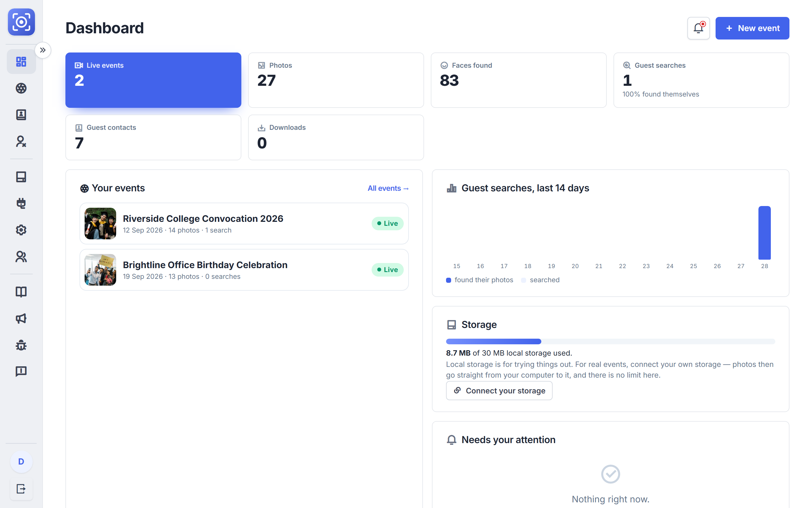812x508 pixels.
Task: Click the 'found their photos' legend swatch
Action: pos(448,280)
